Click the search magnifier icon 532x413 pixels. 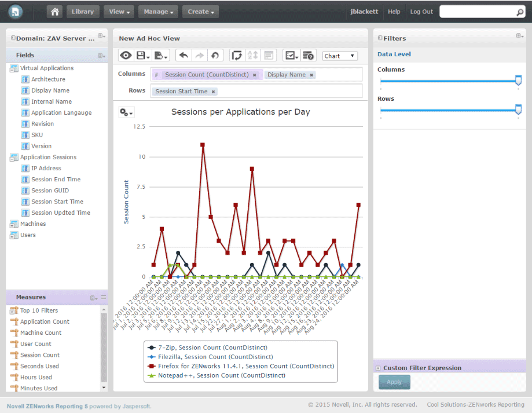[520, 12]
